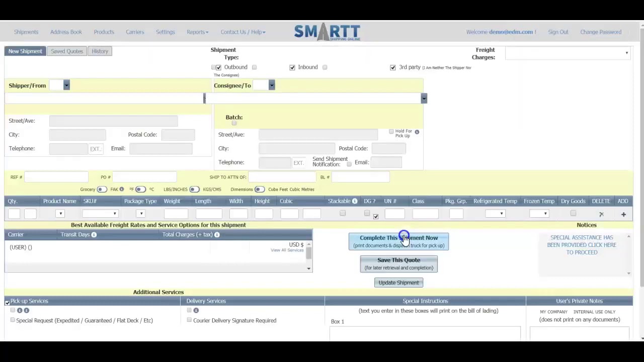This screenshot has height=362, width=644.
Task: Click the FAK info icon
Action: click(121, 190)
